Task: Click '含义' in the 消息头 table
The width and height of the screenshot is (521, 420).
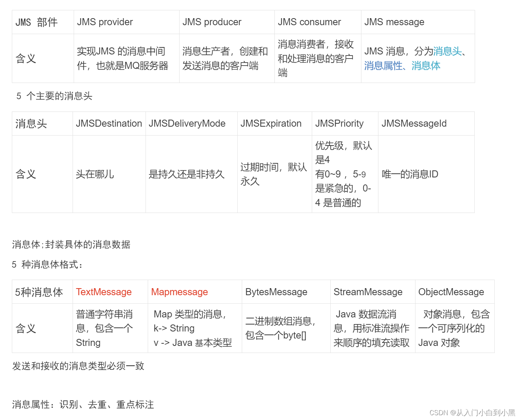Action: 26,174
